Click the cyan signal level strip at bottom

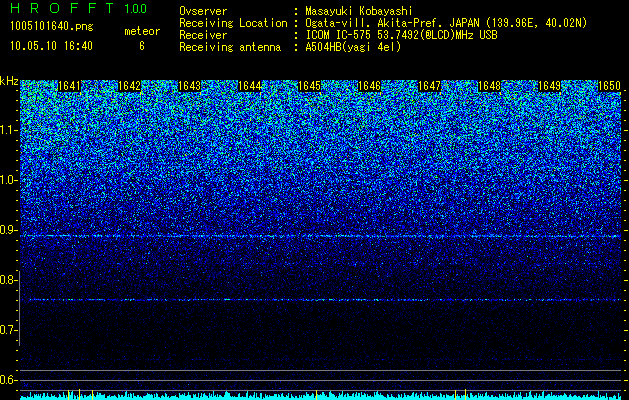click(x=321, y=396)
